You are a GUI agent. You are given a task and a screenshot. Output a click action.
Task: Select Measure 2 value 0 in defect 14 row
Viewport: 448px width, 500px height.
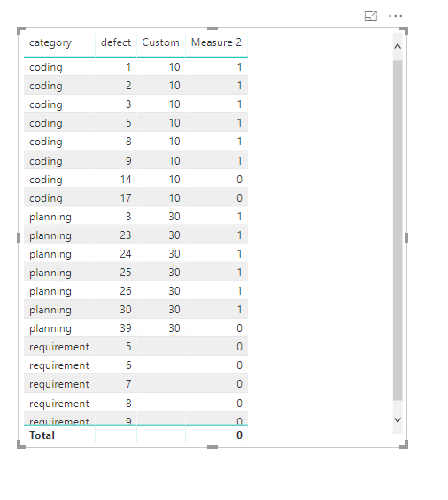pos(239,180)
